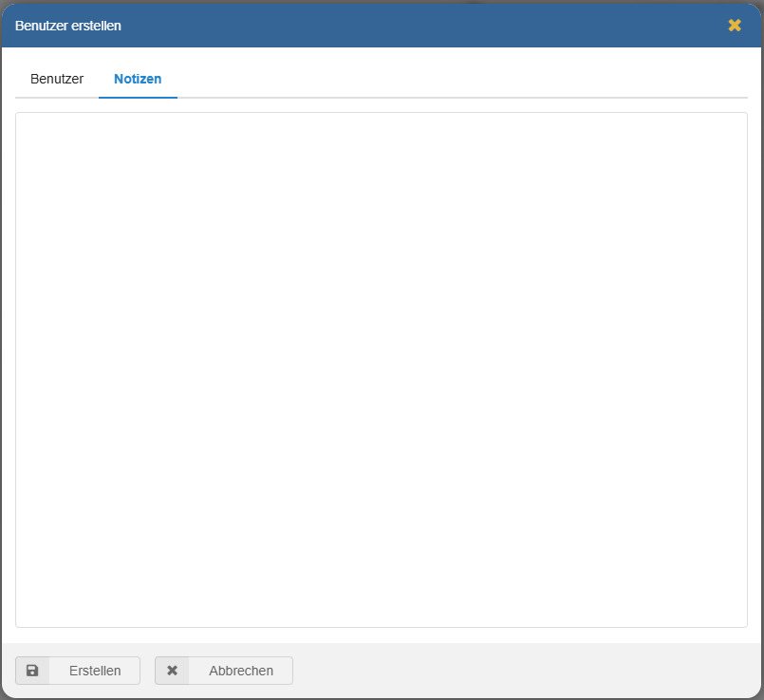Hit the disk icon on the Erstellen button

32,671
